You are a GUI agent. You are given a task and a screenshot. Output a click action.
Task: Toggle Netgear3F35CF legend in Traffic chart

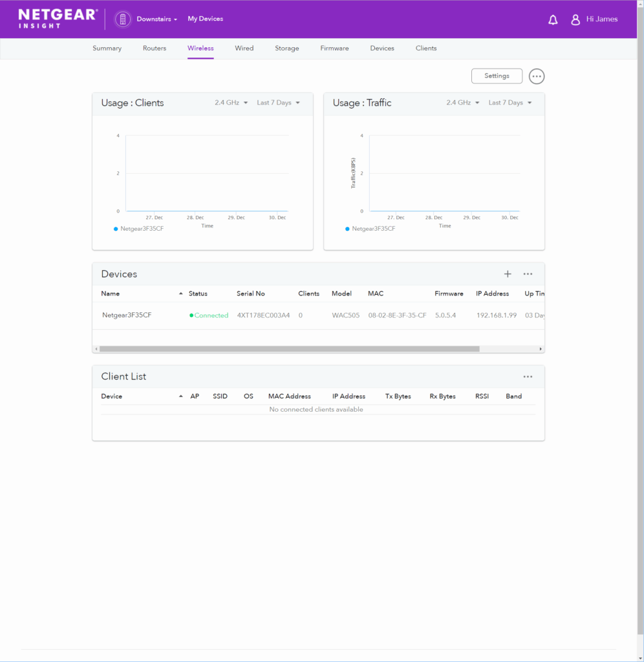(x=372, y=229)
